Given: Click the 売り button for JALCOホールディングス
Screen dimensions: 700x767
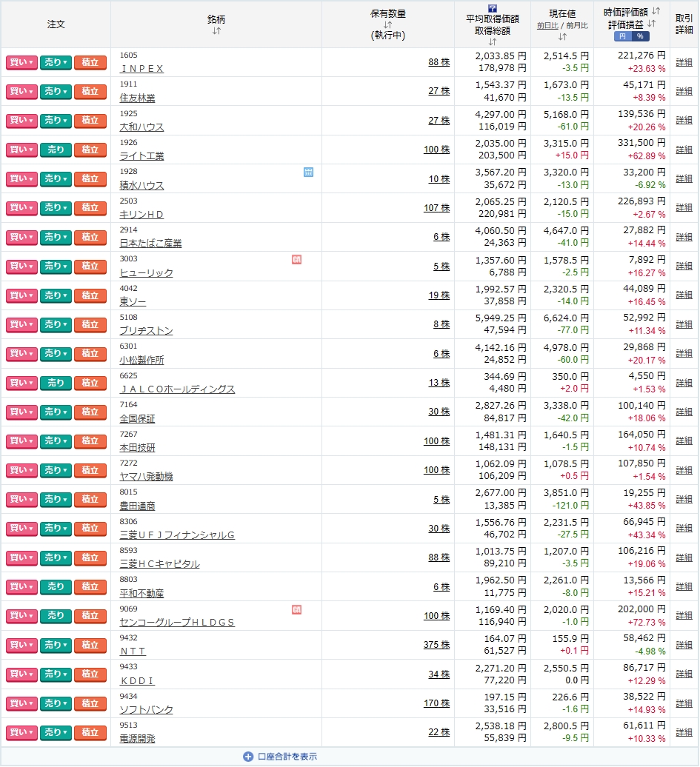Looking at the screenshot, I should 56,383.
